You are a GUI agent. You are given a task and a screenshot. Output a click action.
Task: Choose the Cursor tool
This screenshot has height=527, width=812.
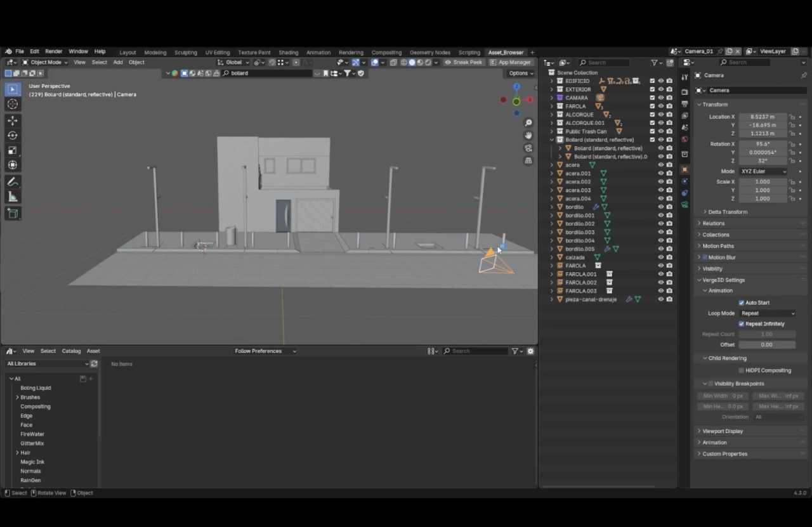pos(13,104)
